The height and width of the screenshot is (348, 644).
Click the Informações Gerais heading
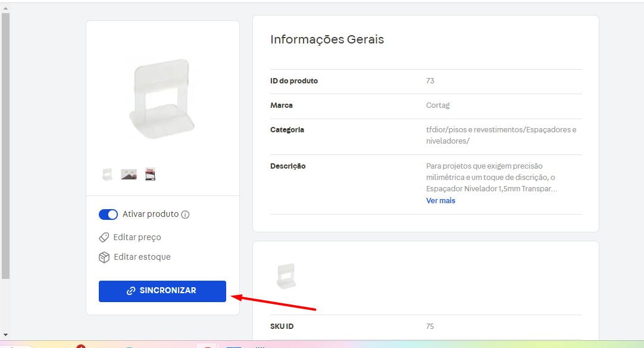point(327,39)
